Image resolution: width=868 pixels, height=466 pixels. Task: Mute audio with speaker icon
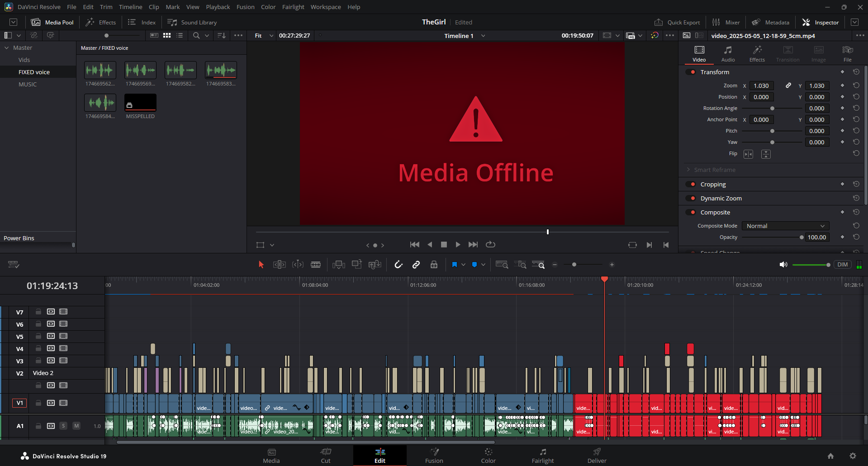coord(783,265)
